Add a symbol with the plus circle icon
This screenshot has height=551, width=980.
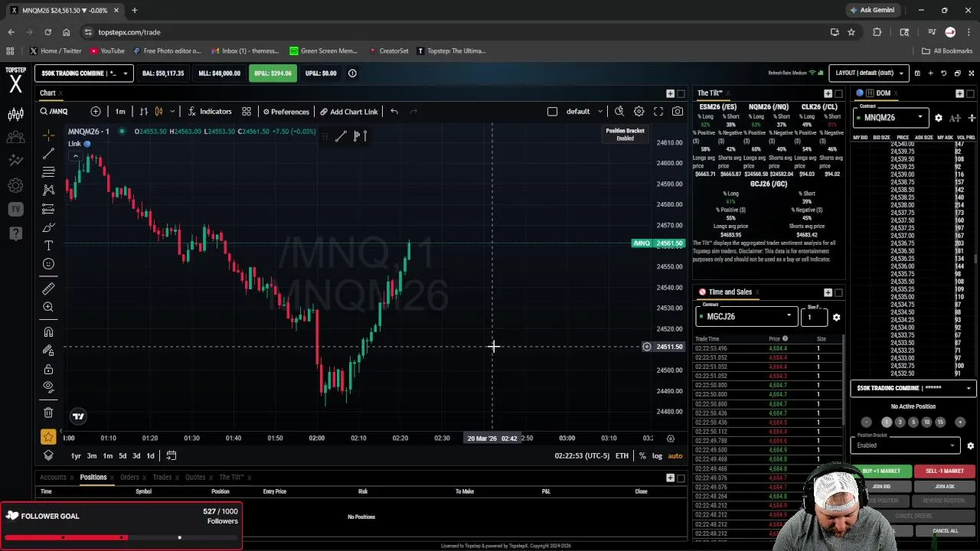pyautogui.click(x=96, y=112)
